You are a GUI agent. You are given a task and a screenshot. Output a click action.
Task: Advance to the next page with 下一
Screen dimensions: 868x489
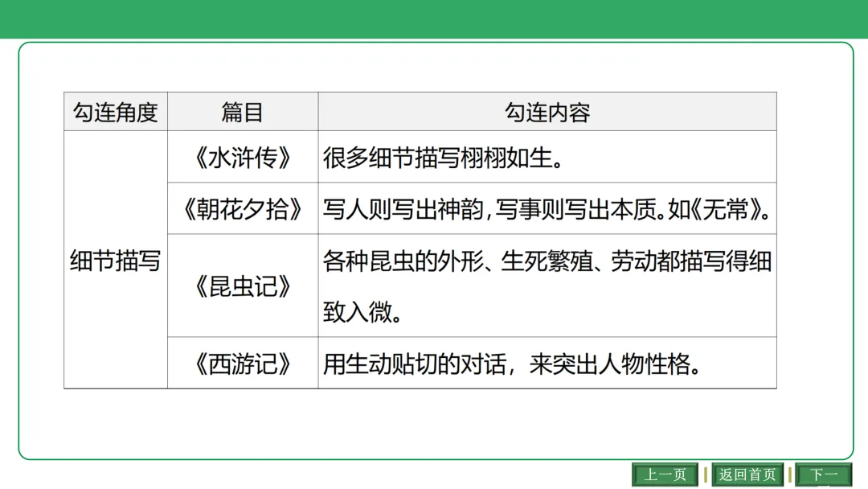[824, 475]
